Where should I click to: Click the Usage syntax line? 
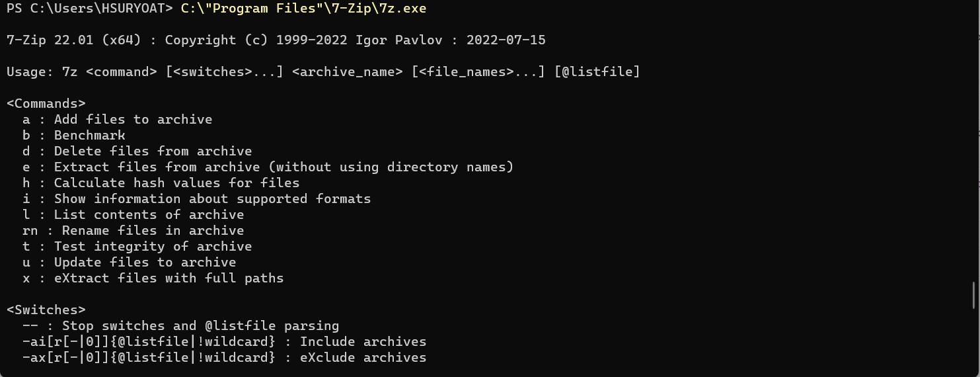point(323,71)
